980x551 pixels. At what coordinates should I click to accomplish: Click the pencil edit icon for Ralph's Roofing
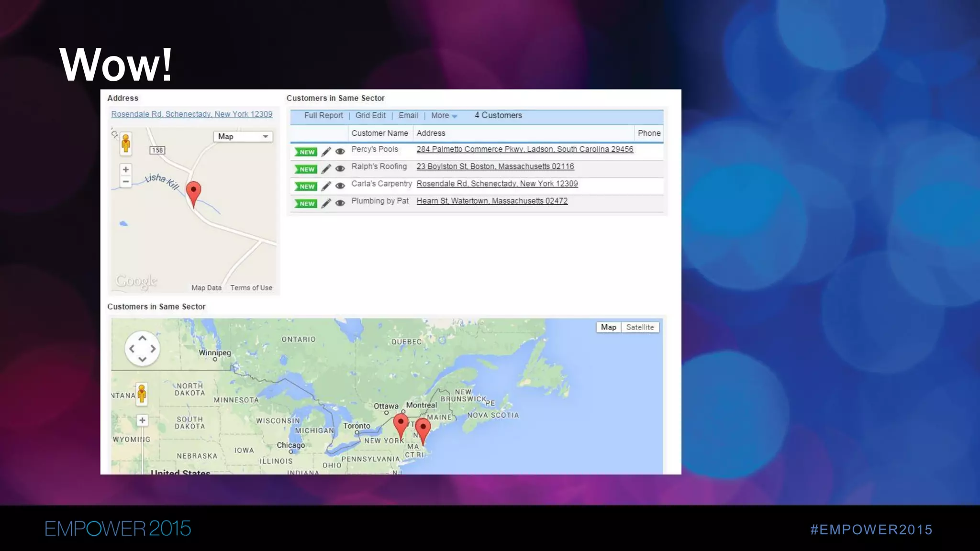(326, 169)
